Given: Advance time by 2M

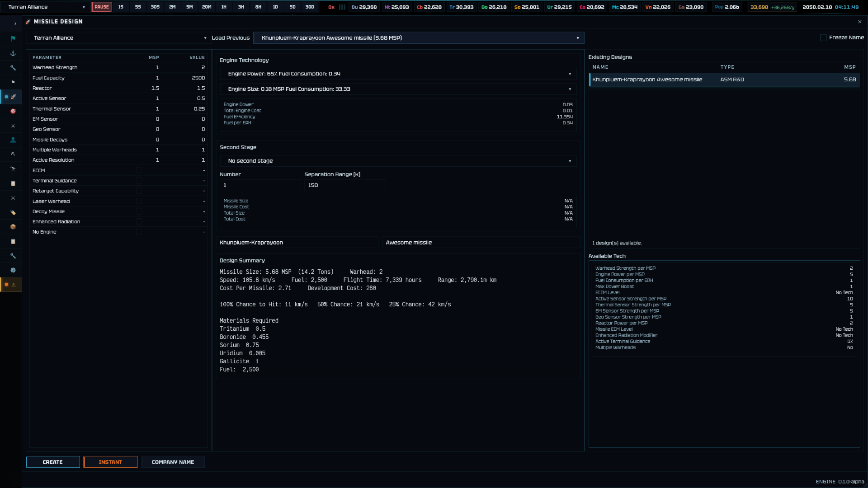Looking at the screenshot, I should 172,7.
